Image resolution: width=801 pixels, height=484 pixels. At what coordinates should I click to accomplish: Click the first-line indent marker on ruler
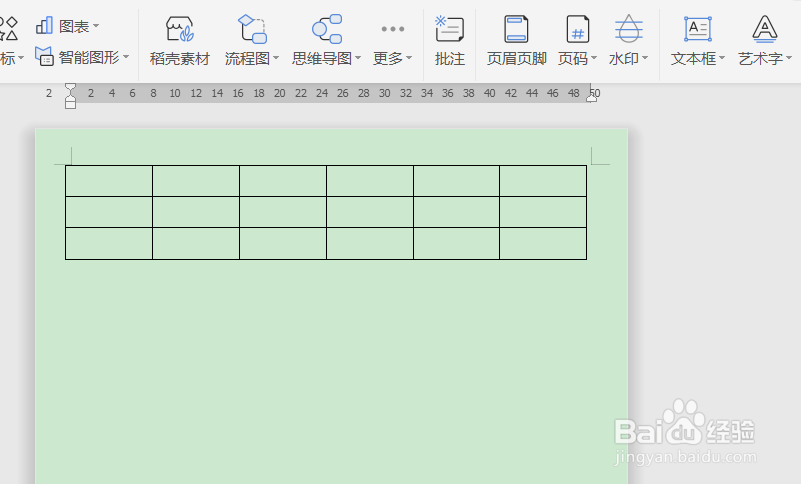coord(70,87)
